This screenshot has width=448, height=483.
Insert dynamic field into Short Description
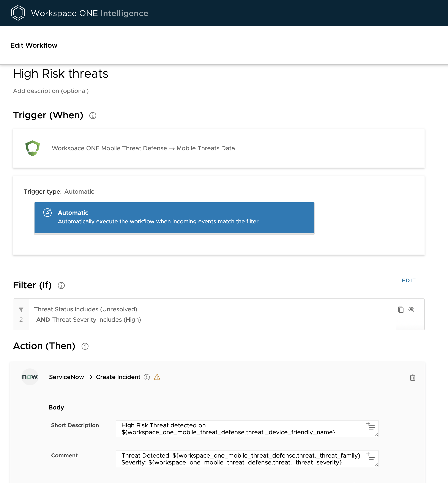(371, 426)
